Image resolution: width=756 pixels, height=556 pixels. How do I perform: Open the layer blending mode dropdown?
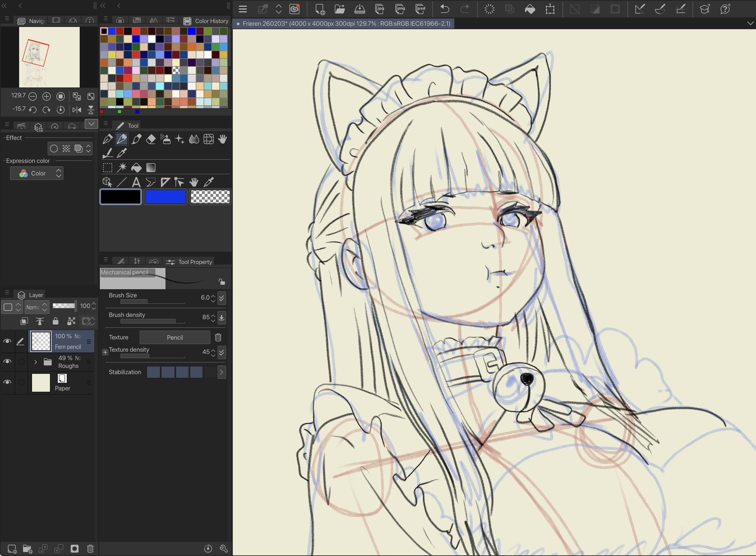pyautogui.click(x=37, y=307)
